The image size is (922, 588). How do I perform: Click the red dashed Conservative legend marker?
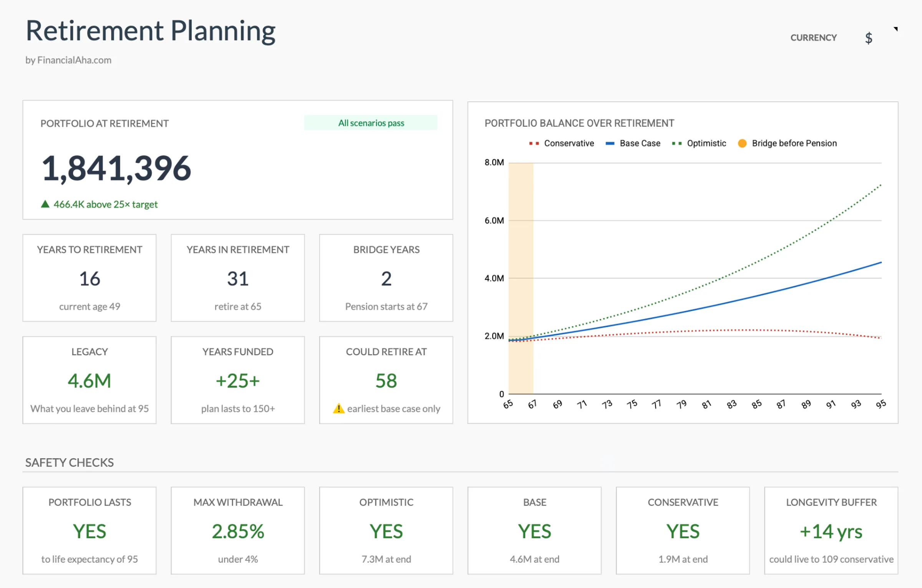click(x=533, y=143)
